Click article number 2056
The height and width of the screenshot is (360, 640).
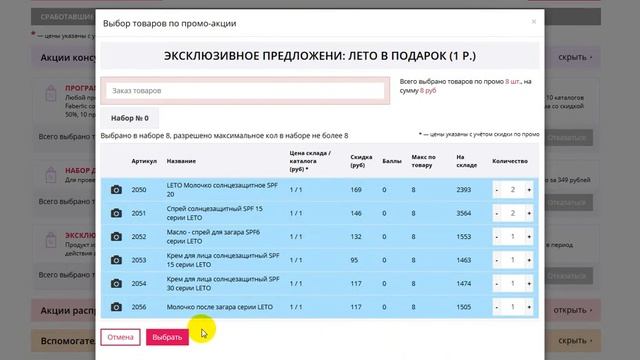click(x=139, y=307)
